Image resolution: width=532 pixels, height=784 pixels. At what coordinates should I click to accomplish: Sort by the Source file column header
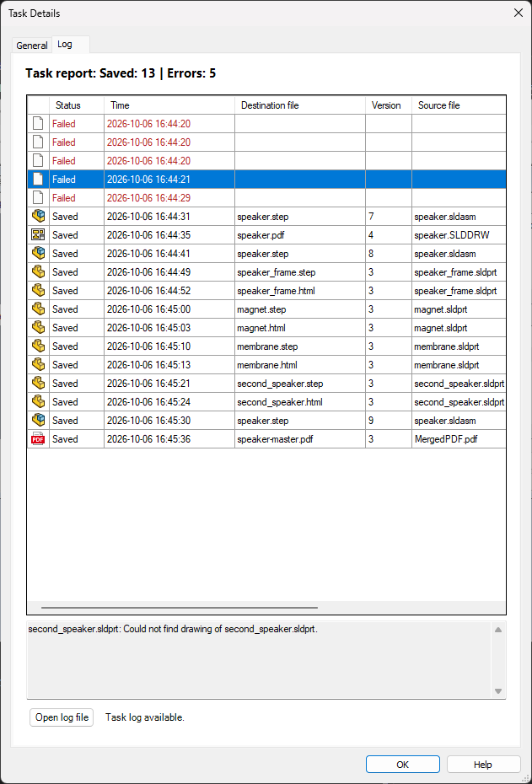[459, 105]
